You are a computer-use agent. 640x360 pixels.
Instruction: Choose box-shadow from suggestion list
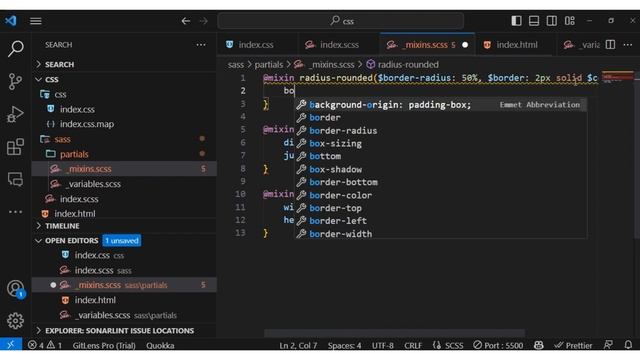(x=441, y=169)
